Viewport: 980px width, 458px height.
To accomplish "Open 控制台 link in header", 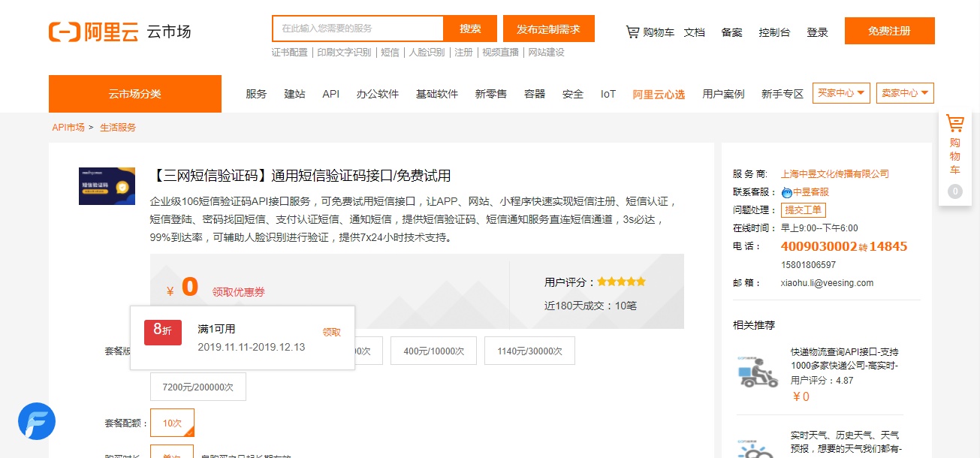I will [774, 32].
